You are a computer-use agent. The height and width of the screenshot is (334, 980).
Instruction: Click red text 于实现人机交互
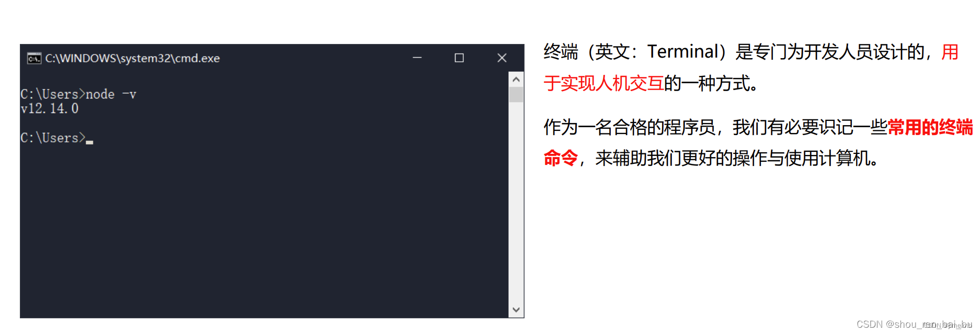click(603, 83)
